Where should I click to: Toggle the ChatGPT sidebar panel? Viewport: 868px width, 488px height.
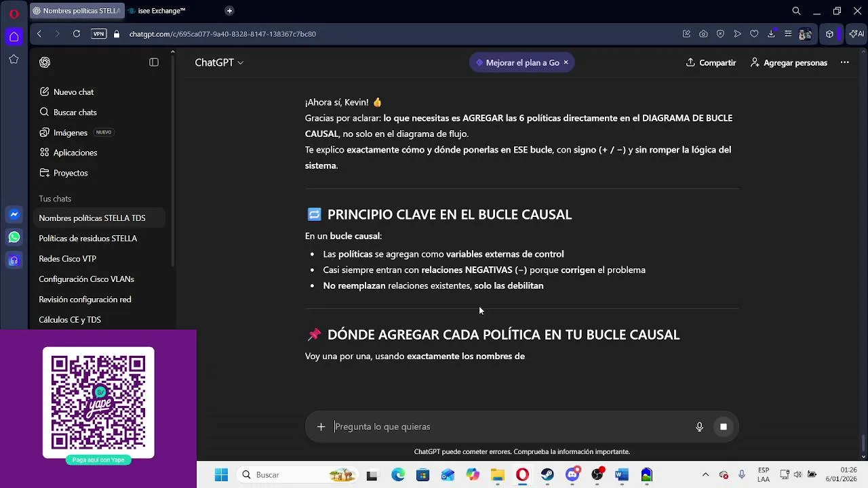click(x=154, y=62)
